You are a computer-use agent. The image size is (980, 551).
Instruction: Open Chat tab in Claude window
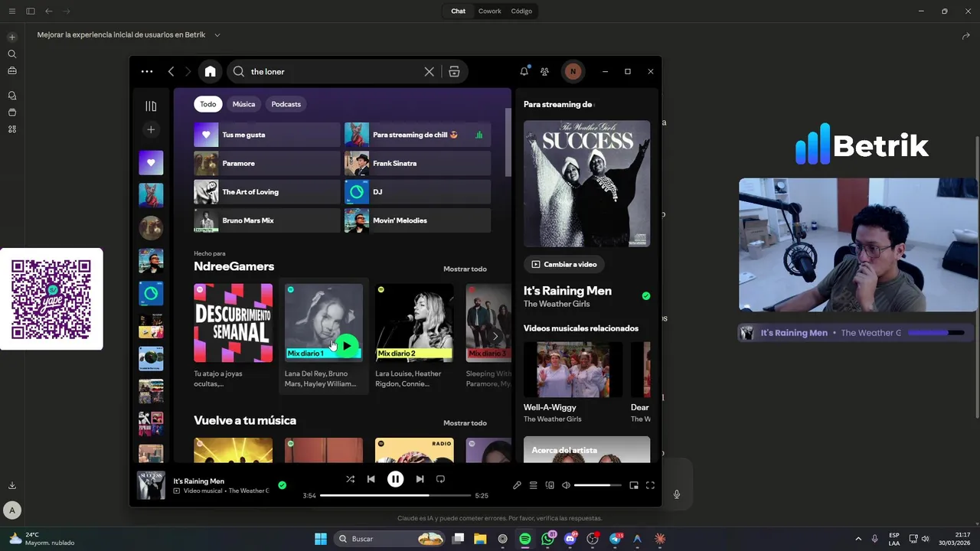point(458,11)
